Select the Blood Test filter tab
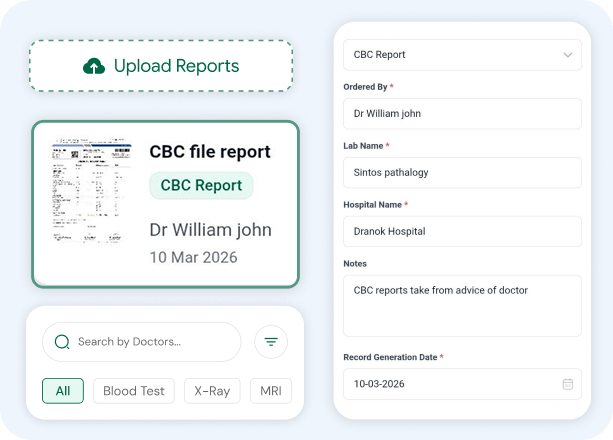 click(x=134, y=391)
